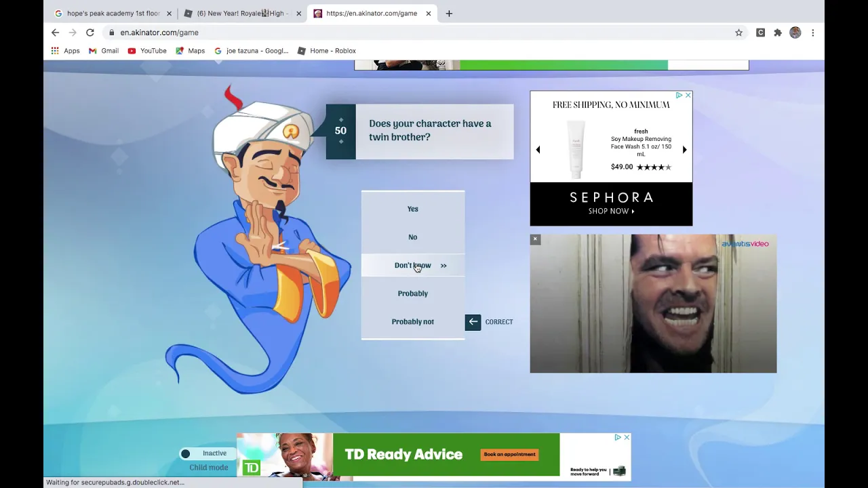The height and width of the screenshot is (488, 868).
Task: Close the hope's peak academy tab
Action: (x=169, y=14)
